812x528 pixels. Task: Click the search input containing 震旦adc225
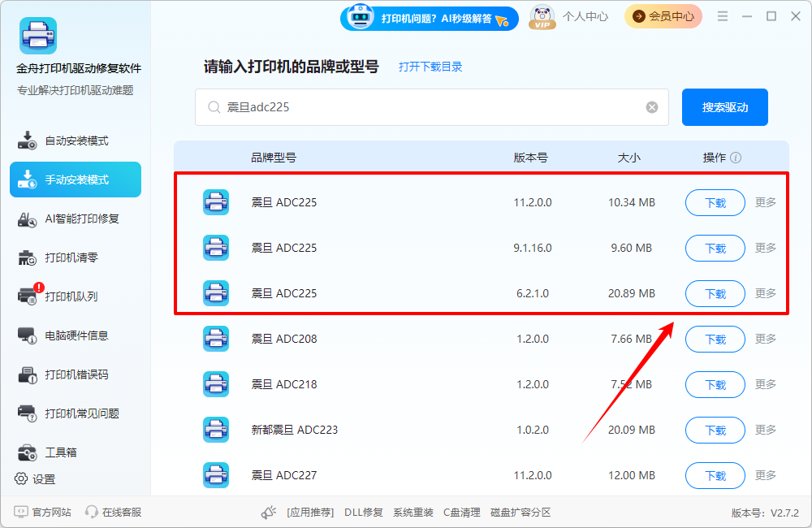[x=432, y=107]
